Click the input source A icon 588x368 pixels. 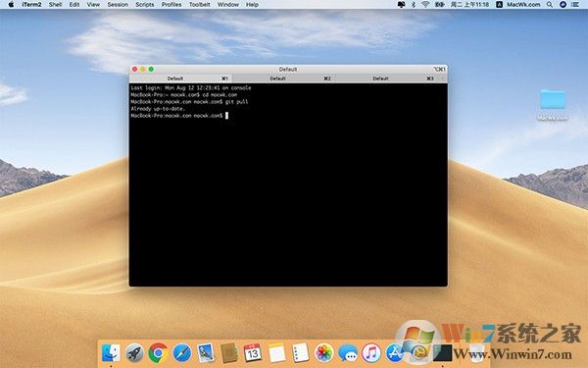click(x=499, y=5)
